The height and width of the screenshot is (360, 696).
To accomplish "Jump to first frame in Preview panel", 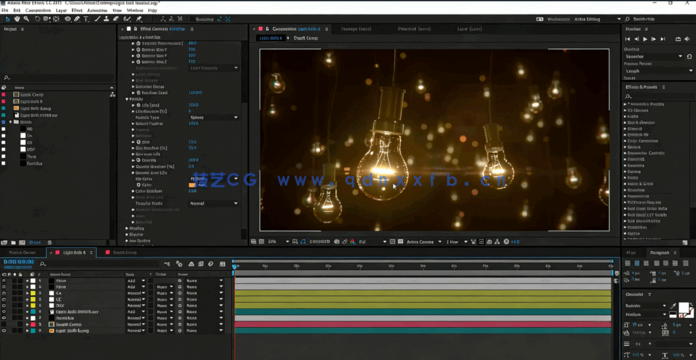I will tap(628, 39).
